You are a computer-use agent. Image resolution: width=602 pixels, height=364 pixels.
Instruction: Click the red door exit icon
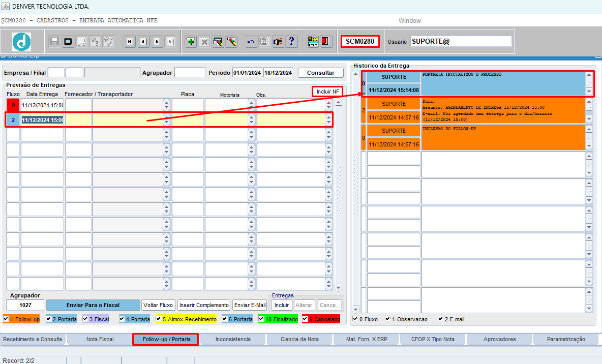(x=325, y=42)
